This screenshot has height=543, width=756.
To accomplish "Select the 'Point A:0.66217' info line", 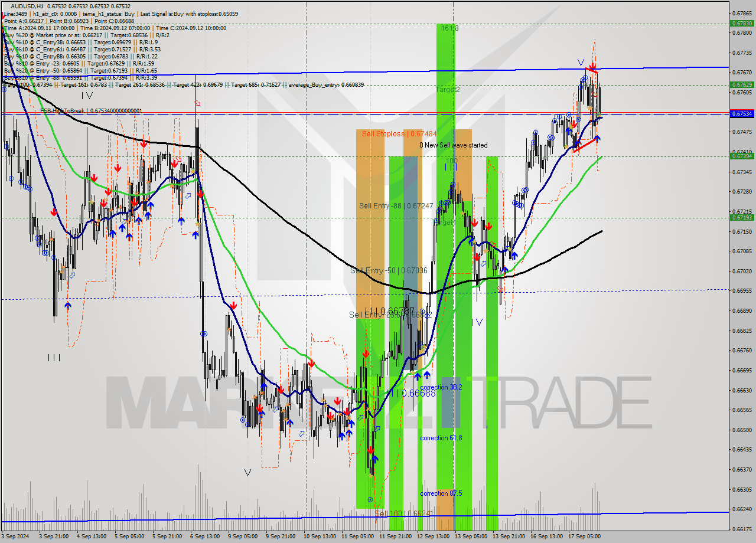I will point(23,21).
